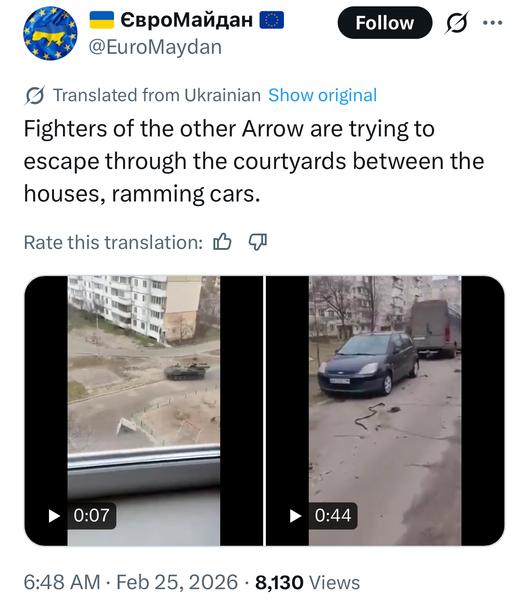Click the 8,130 Views count
Viewport: 529px width, 600px height.
(x=308, y=582)
